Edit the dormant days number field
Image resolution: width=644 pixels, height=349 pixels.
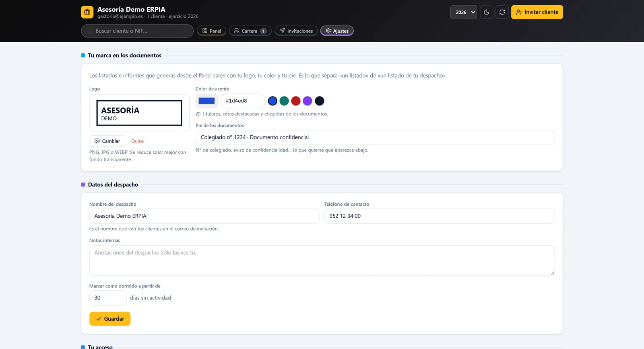tap(108, 298)
